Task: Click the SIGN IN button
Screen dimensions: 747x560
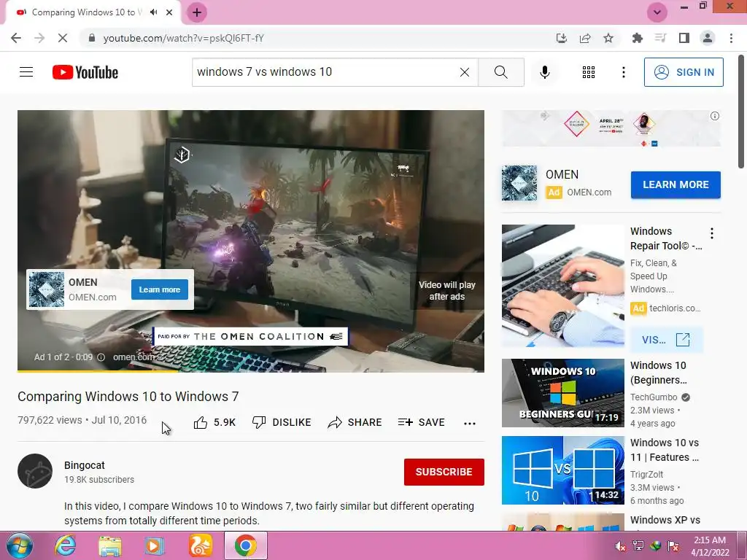Action: click(x=683, y=72)
